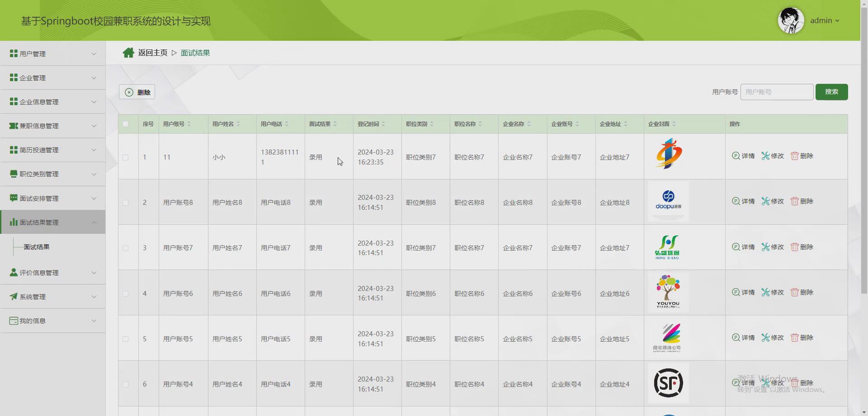
Task: Open the 面试结果 submenu item
Action: pyautogui.click(x=37, y=247)
